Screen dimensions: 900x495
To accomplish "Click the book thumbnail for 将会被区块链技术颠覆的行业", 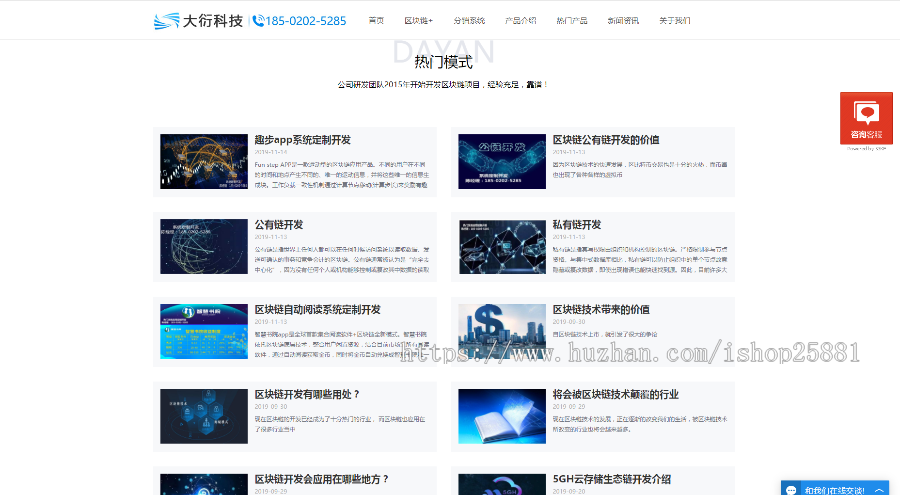I will pos(502,416).
